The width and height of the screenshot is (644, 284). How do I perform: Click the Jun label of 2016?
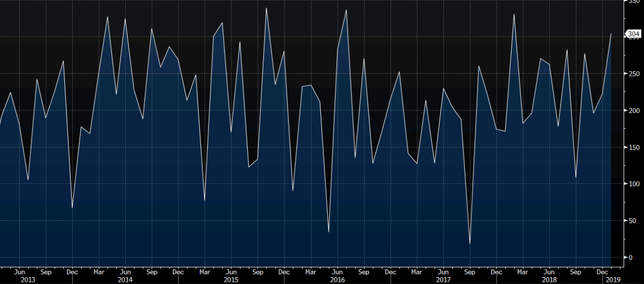coord(337,272)
